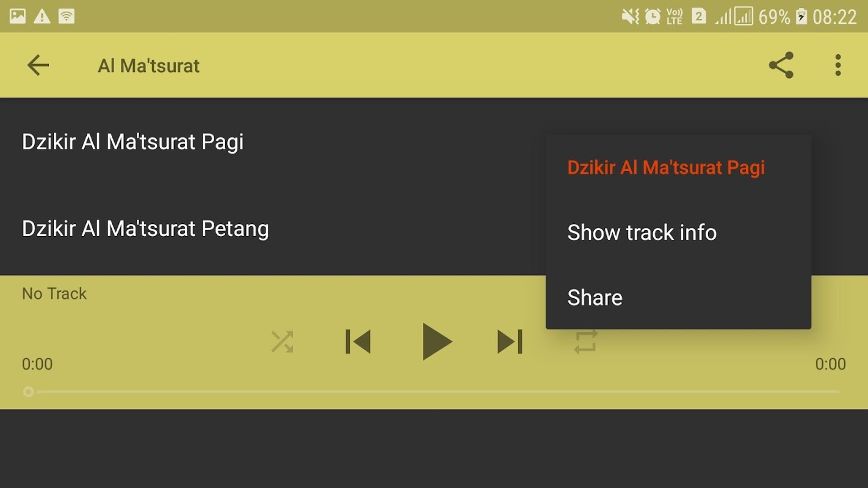
Task: Go back using the arrow icon
Action: tap(38, 65)
